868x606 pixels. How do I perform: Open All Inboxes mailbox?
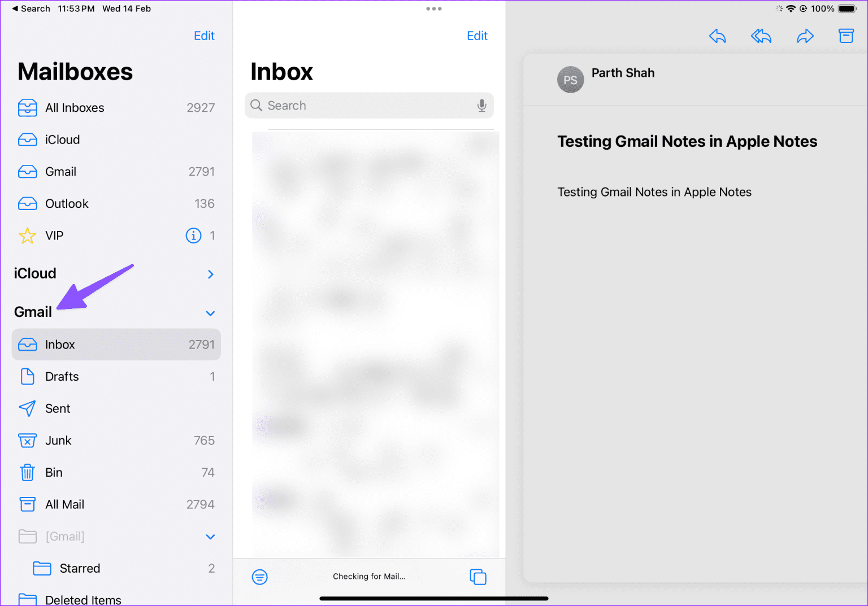[x=116, y=107]
